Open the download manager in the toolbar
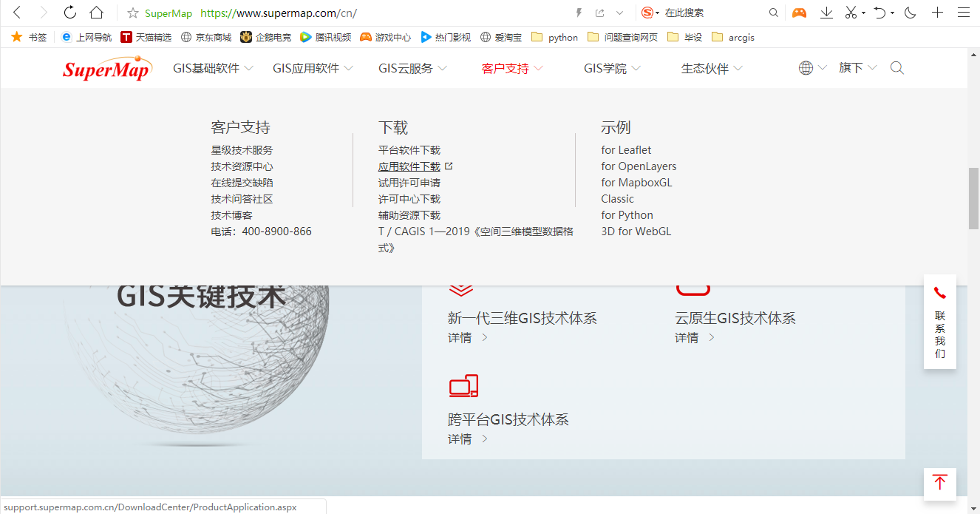Viewport: 980px width, 514px height. point(826,13)
